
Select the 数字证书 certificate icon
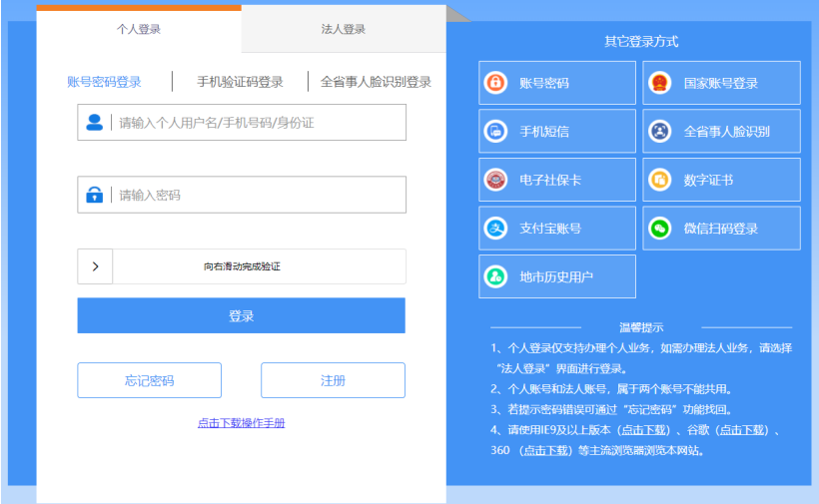[x=659, y=180]
